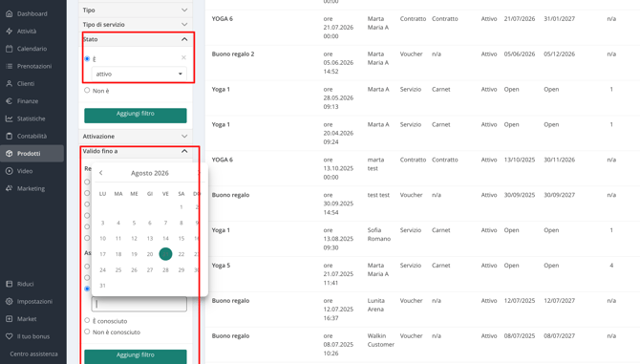Open the Impostazioni gear icon
This screenshot has width=640, height=364.
[x=9, y=302]
